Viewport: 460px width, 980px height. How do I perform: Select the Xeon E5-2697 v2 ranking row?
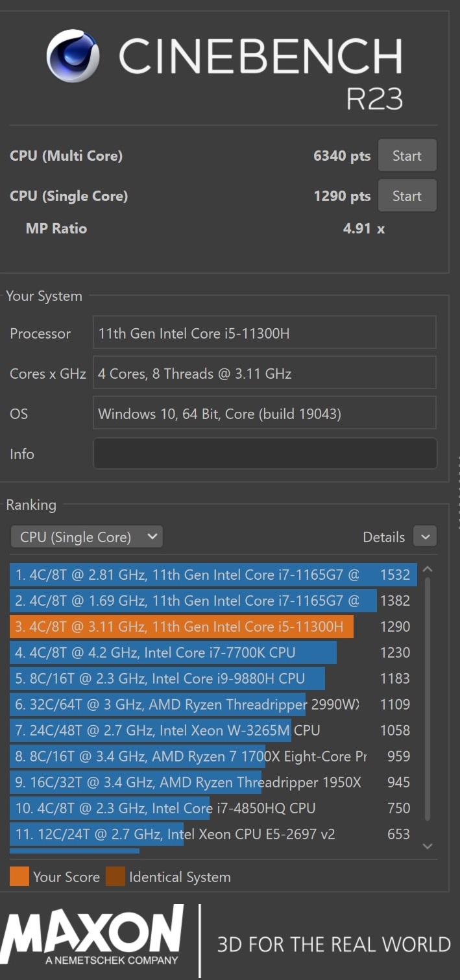[x=213, y=834]
